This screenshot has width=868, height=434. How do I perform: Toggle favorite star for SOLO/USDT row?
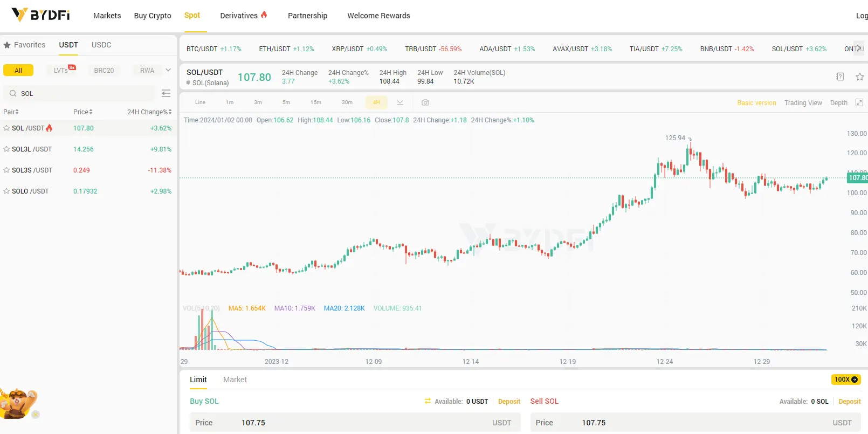(x=6, y=191)
